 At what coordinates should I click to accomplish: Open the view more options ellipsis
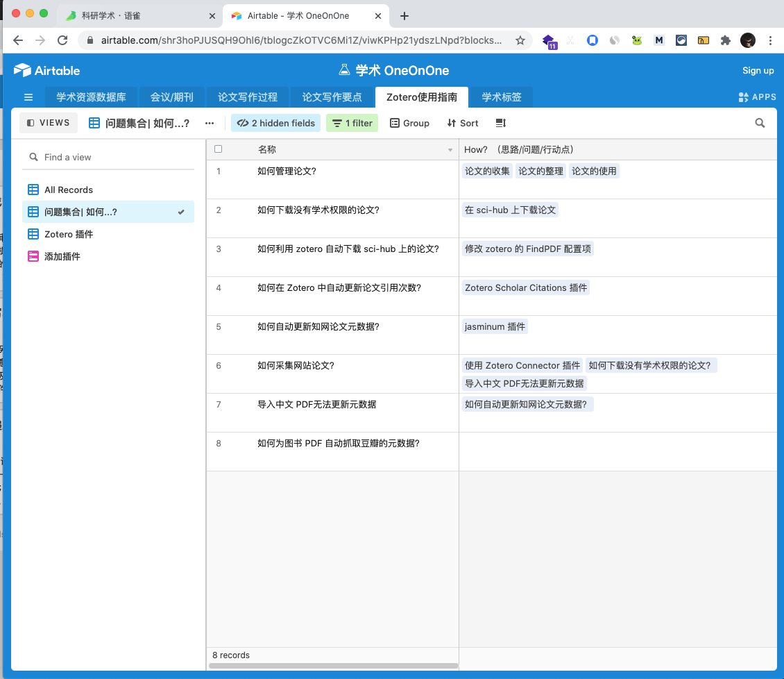pos(210,123)
